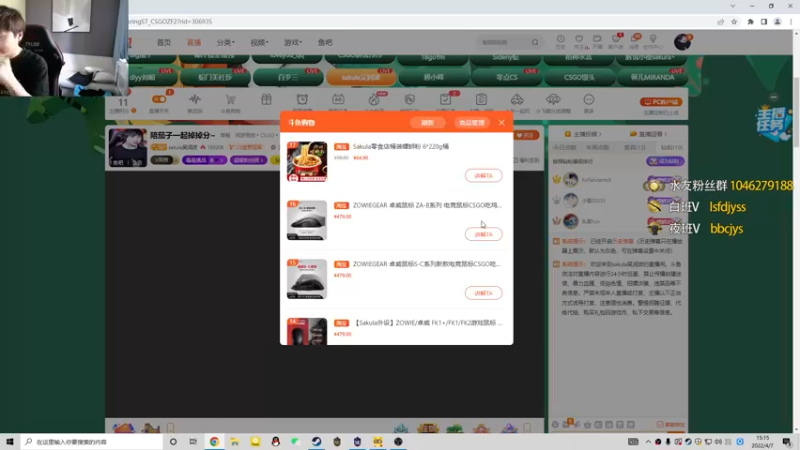The image size is (800, 450).
Task: Expand the 分类 category dropdown
Action: [225, 42]
